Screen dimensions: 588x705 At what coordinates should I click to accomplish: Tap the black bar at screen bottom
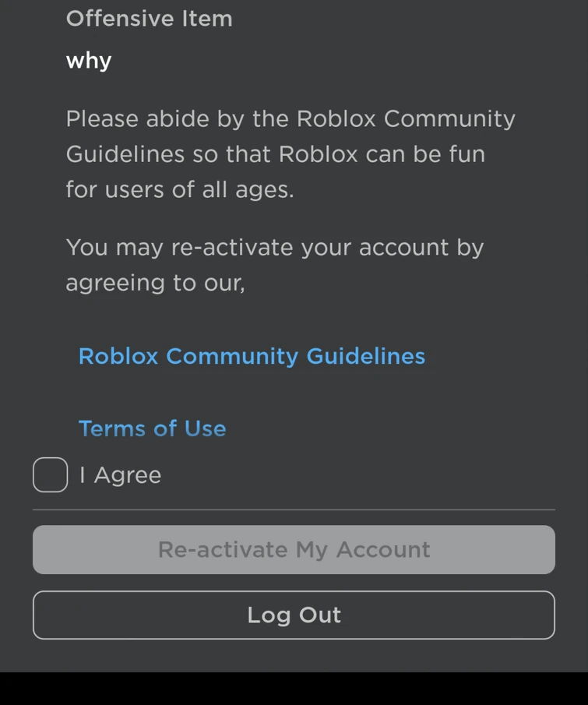pos(294,689)
